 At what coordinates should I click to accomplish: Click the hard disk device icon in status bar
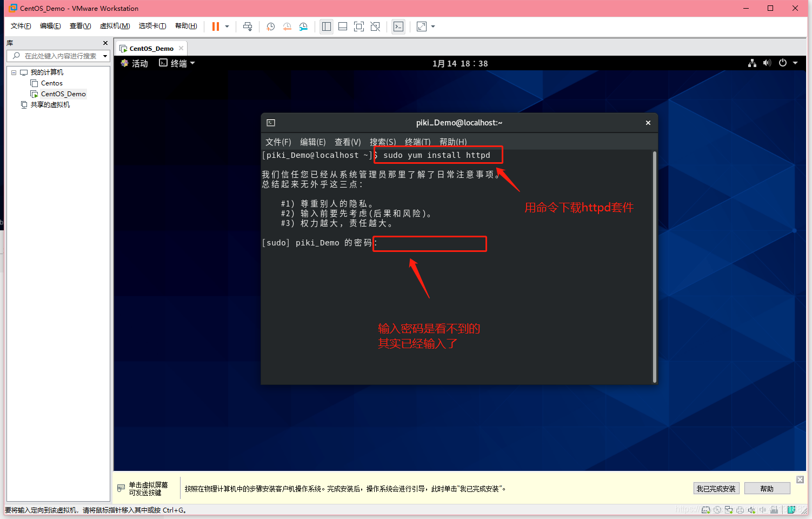coord(706,510)
